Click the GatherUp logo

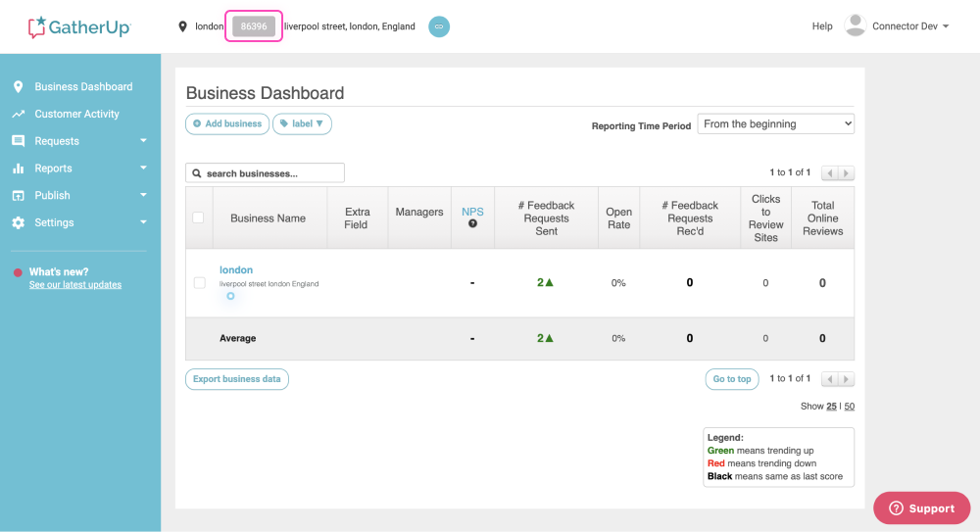coord(79,26)
